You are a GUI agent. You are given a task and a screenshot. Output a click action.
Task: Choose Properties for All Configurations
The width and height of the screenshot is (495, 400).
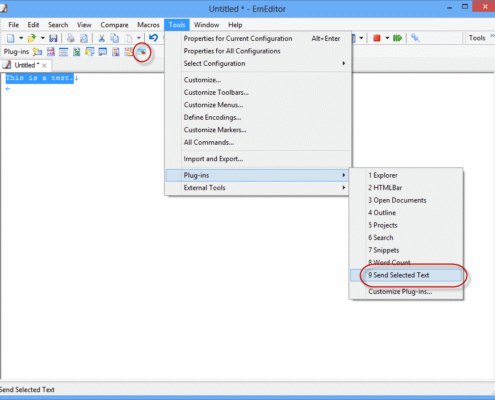pos(257,51)
